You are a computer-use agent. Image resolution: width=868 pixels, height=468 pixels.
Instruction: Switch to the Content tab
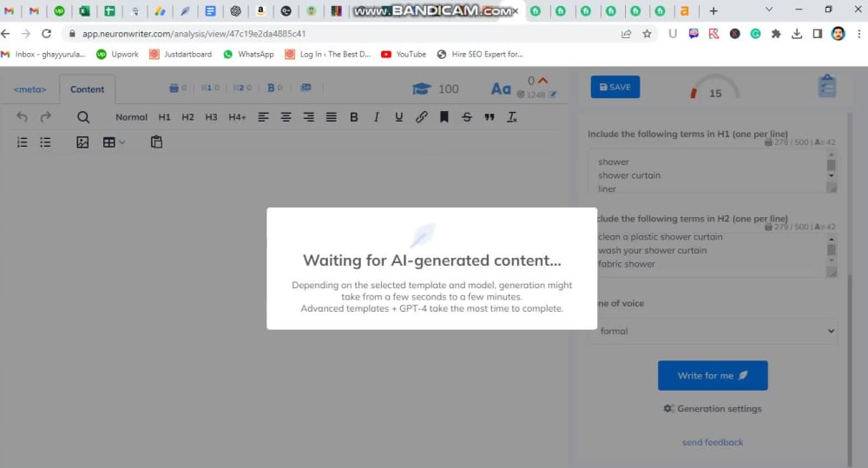pos(87,89)
